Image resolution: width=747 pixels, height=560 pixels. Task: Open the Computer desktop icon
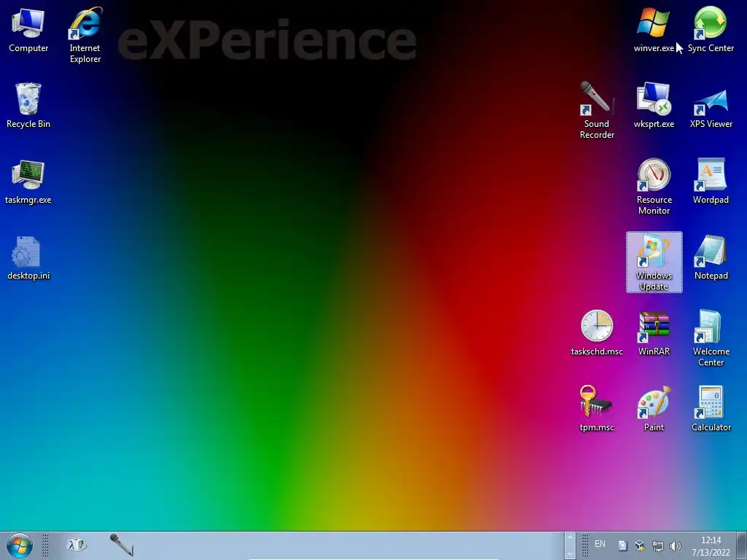[x=28, y=29]
